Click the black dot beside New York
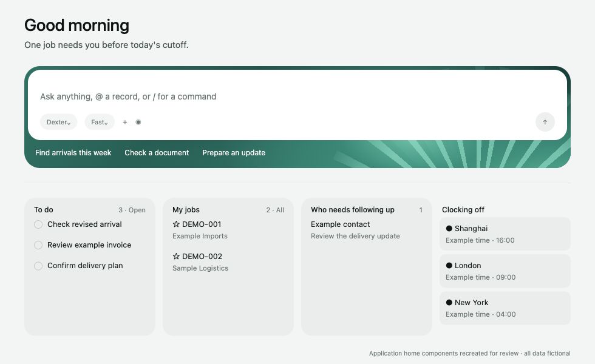The width and height of the screenshot is (595, 364). [x=449, y=302]
